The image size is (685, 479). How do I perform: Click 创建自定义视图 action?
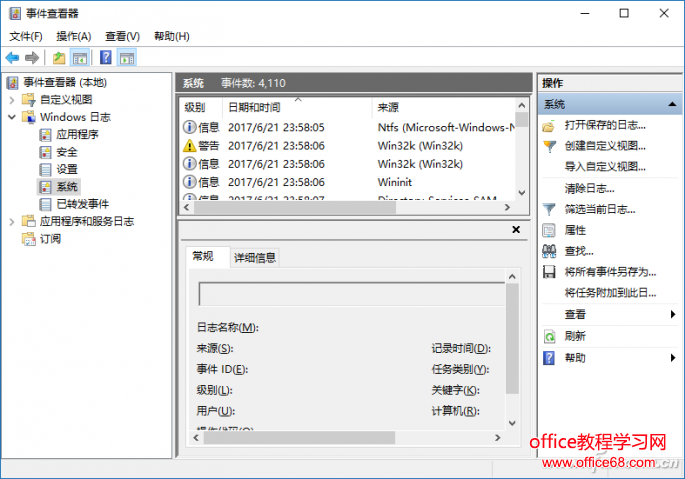(x=605, y=146)
